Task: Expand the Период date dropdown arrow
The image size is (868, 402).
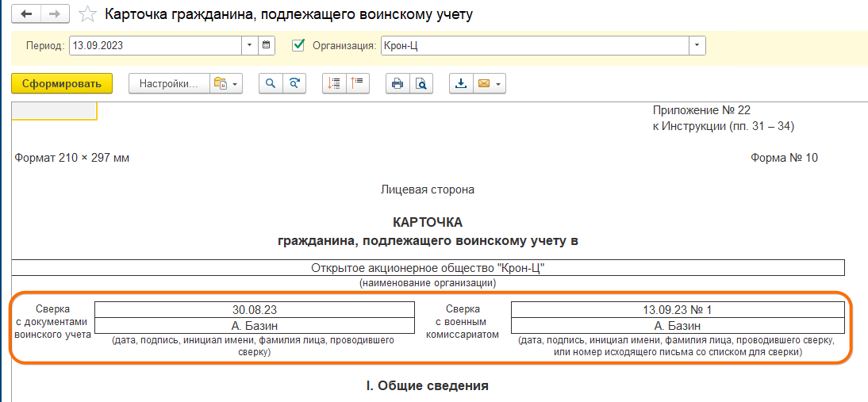Action: tap(249, 46)
